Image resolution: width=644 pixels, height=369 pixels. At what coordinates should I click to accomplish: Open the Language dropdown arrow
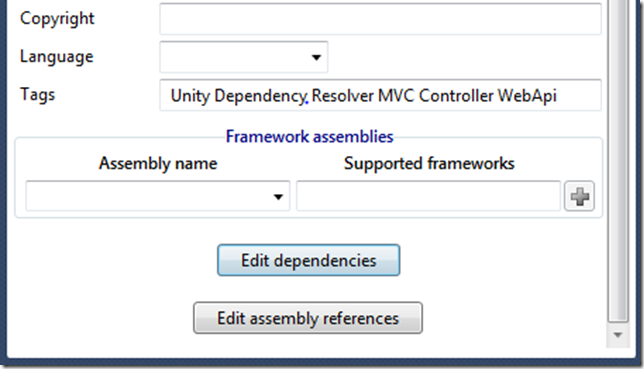[x=316, y=57]
